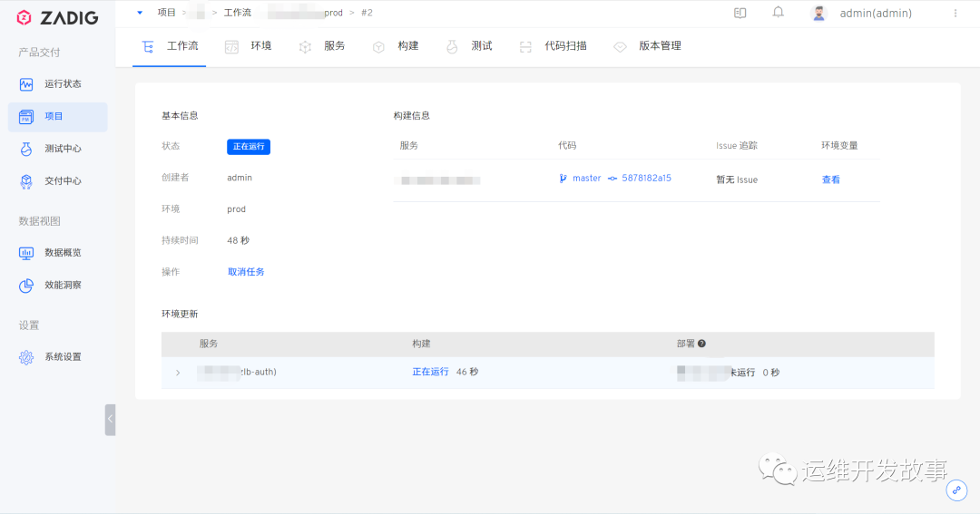This screenshot has width=980, height=514.
Task: Click the 48 秒 duration value
Action: pos(238,240)
